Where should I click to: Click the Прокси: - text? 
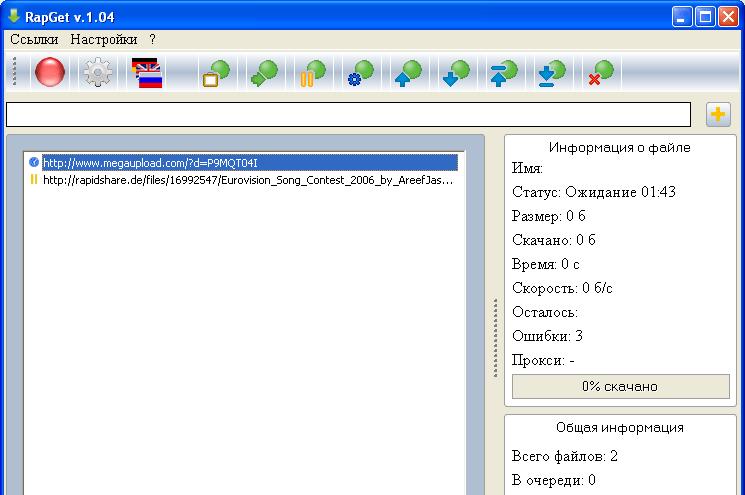point(543,360)
